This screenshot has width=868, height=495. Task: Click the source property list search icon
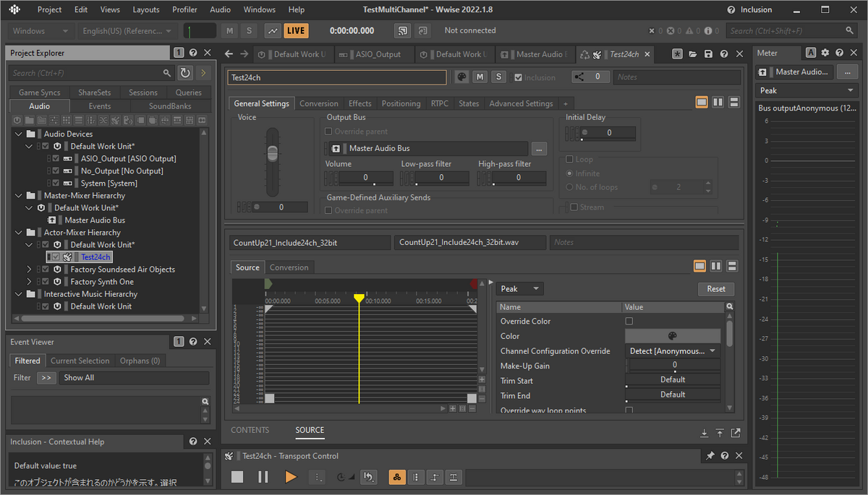coord(730,306)
